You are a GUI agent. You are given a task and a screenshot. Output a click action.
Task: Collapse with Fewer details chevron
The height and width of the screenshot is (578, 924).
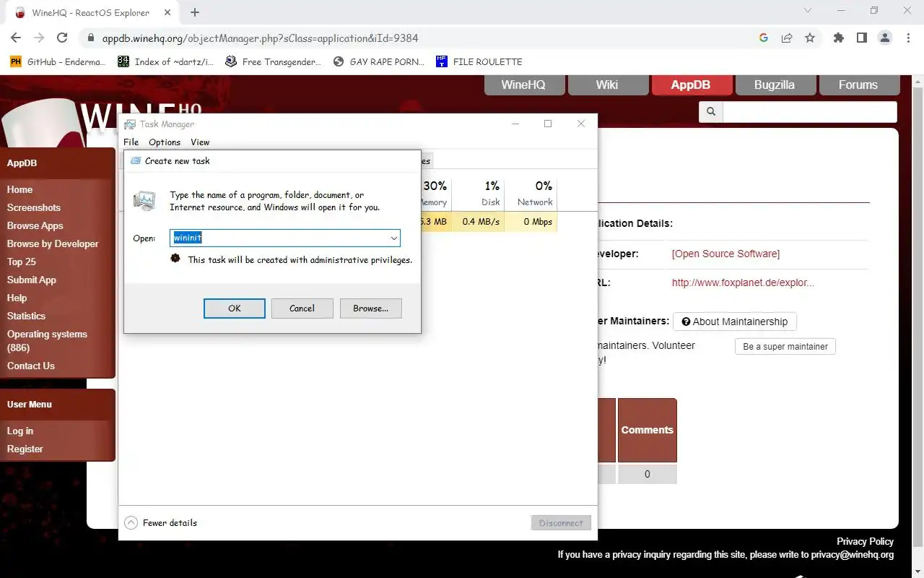pyautogui.click(x=131, y=523)
